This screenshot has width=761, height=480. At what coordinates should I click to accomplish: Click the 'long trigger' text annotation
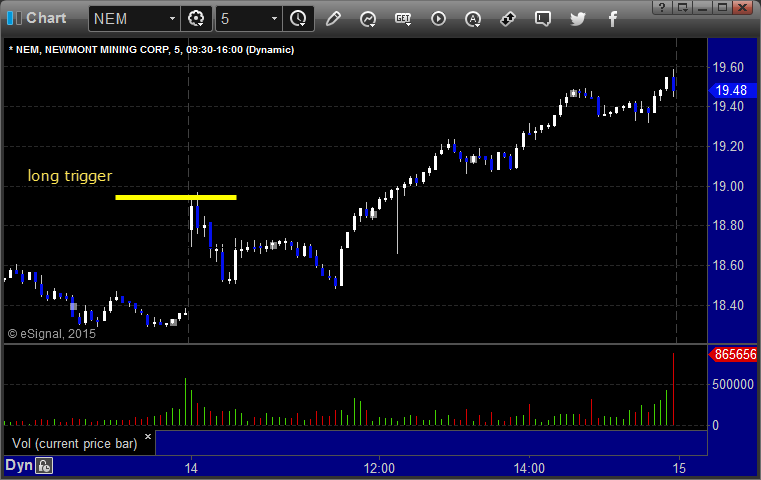pyautogui.click(x=70, y=176)
